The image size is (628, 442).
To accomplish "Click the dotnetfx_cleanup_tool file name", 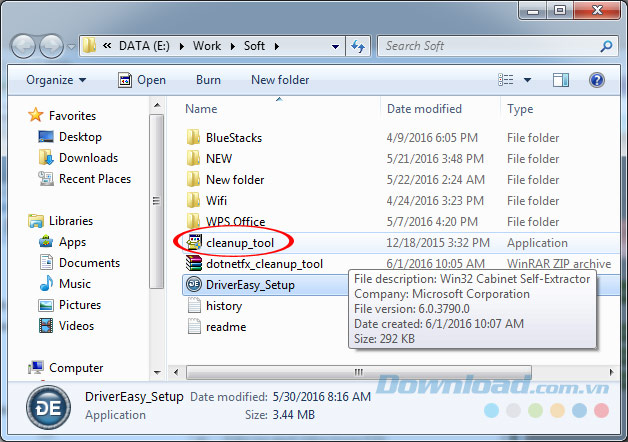I will tap(264, 264).
